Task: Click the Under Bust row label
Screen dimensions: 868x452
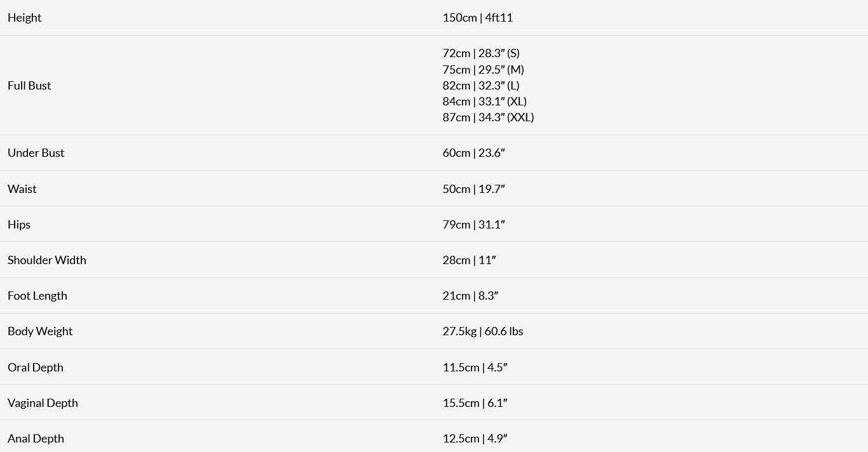Action: 36,153
